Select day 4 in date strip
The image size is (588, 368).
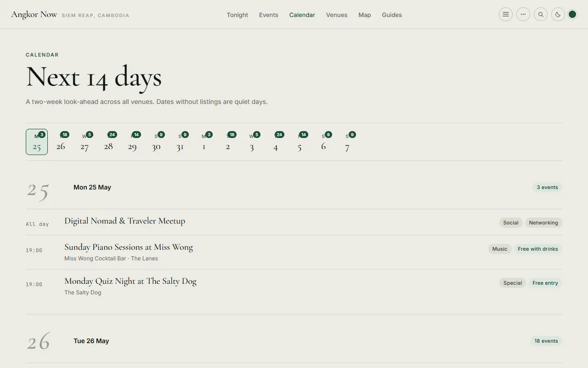pos(276,142)
